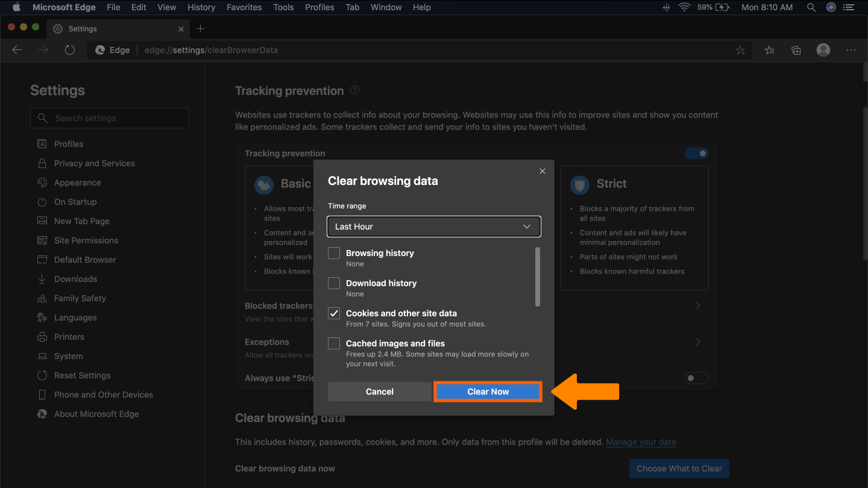Open the Apple menu
Viewport: 868px width, 488px height.
point(17,7)
